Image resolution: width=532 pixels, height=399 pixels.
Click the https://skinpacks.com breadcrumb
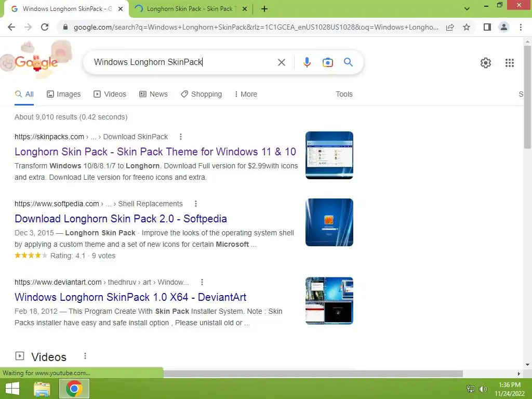[x=49, y=137]
